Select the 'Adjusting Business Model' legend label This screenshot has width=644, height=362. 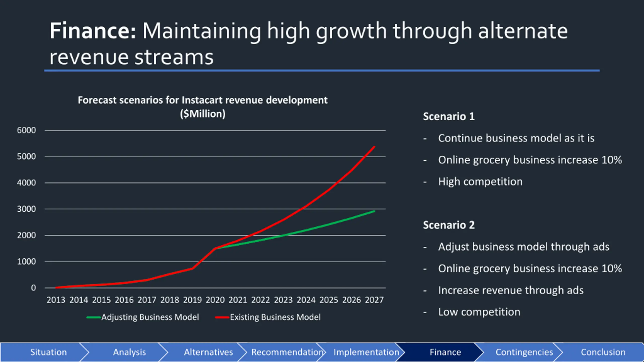150,317
